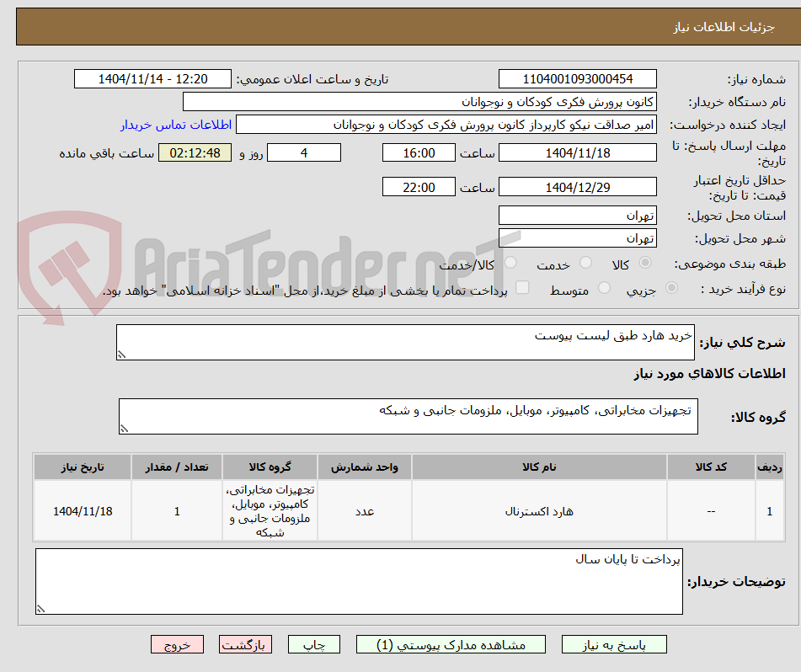Viewport: 801px width, 672px height.
Task: Click the request creator name field
Action: tap(446, 125)
